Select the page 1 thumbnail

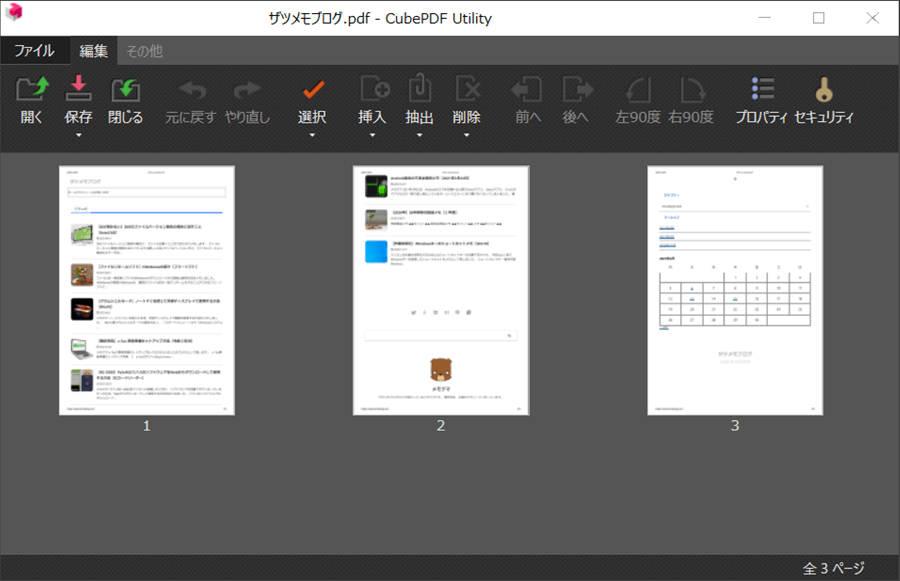pyautogui.click(x=147, y=290)
